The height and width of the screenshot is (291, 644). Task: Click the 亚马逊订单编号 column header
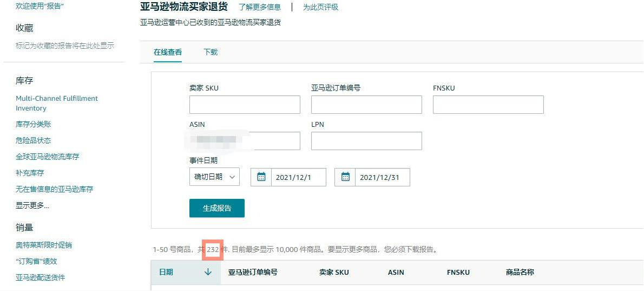(253, 272)
